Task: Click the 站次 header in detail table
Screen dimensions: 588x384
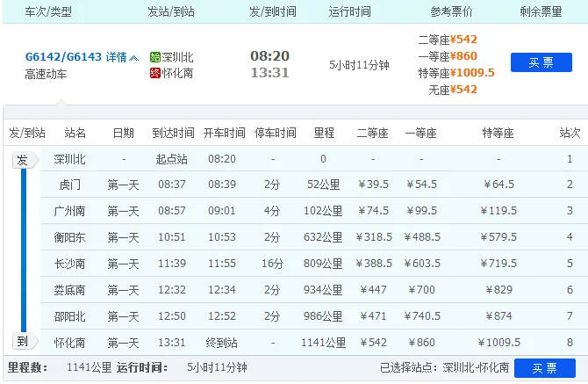Action: pos(570,133)
